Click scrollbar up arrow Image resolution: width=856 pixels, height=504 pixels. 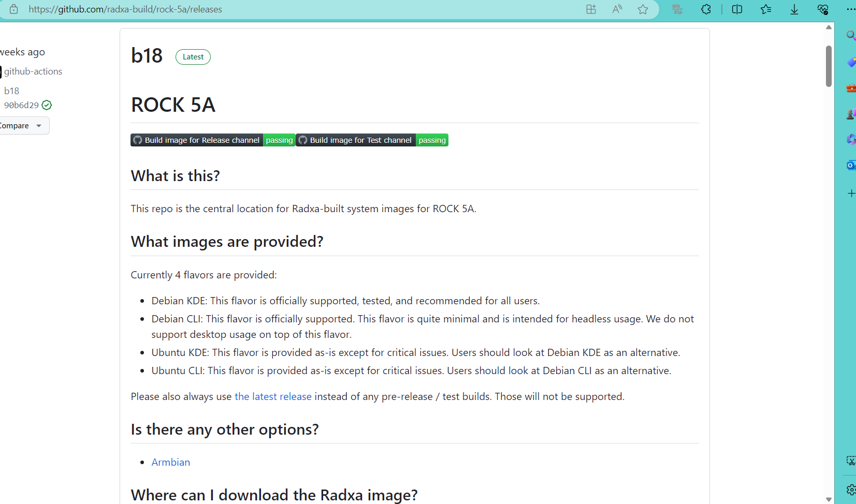pyautogui.click(x=829, y=27)
